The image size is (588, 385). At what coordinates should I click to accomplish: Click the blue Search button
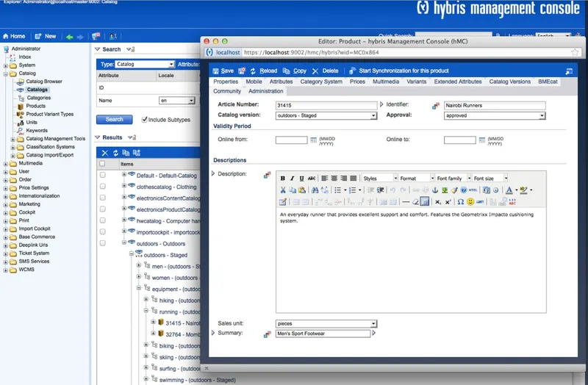pyautogui.click(x=115, y=120)
